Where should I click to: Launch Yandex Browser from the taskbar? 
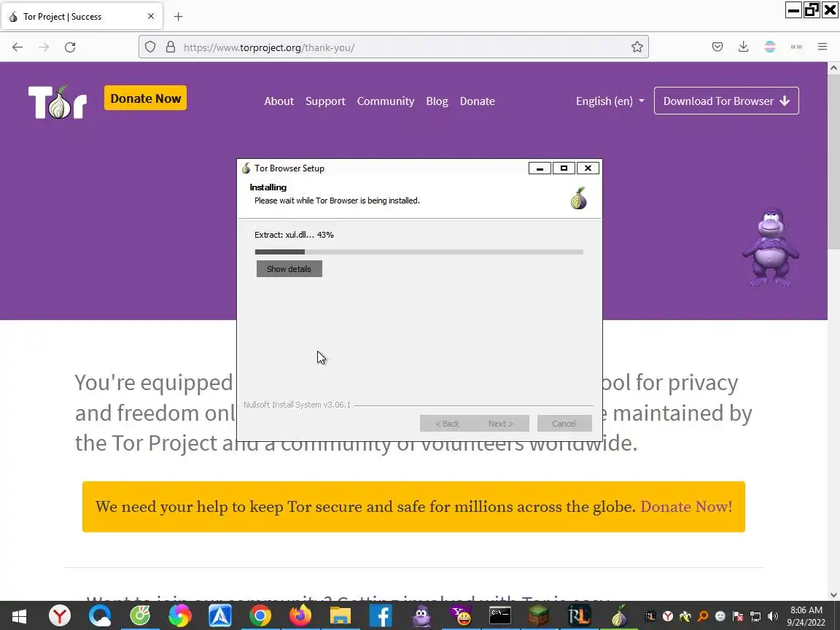[60, 616]
